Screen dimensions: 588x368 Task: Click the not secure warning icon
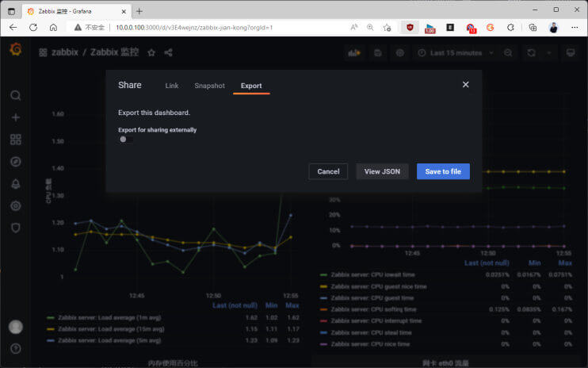click(78, 28)
